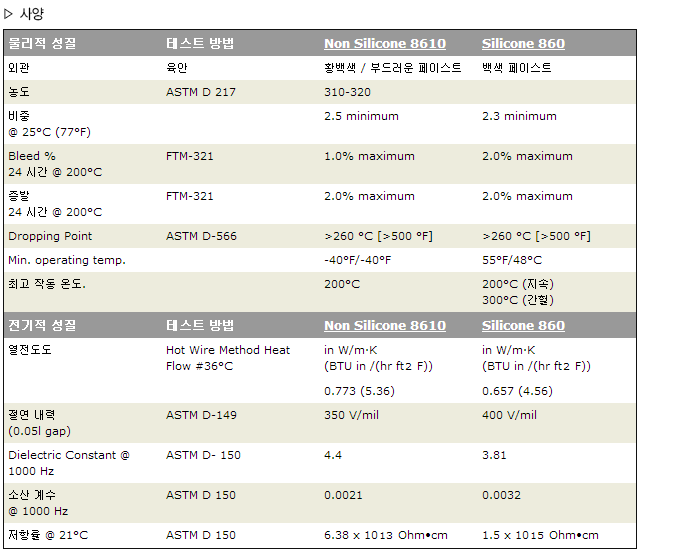Click 6.38 x 1013 Ohm•cm resistivity value

(386, 536)
